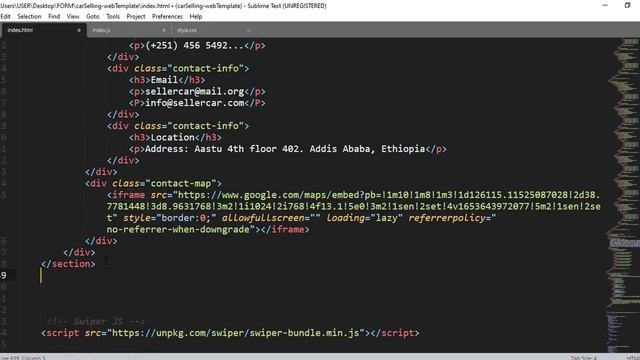Screen dimensions: 640x360
Task: Click the minimap code overview
Action: [623, 195]
